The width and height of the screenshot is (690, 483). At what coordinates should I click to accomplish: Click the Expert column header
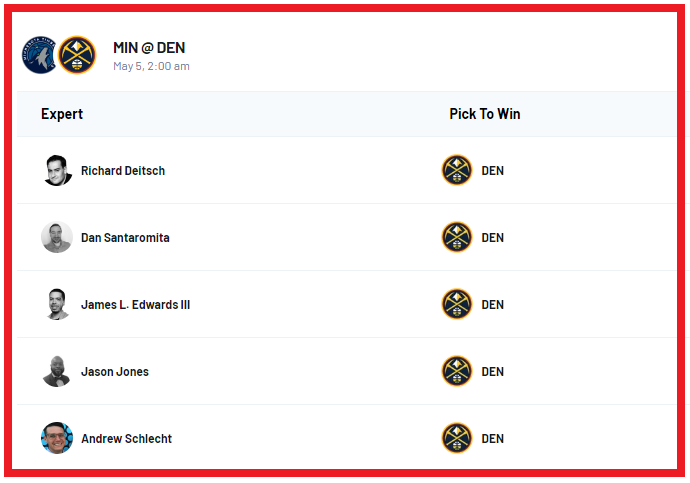click(x=62, y=114)
